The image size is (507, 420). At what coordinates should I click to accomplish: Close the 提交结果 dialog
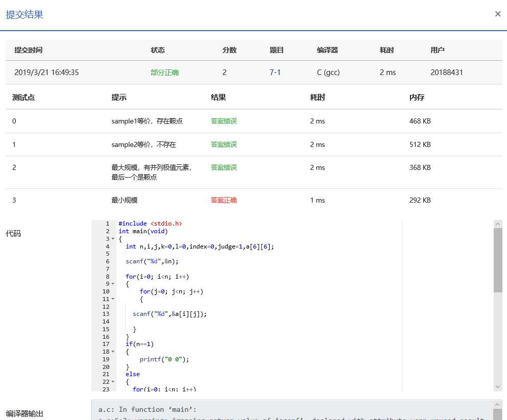tap(498, 14)
